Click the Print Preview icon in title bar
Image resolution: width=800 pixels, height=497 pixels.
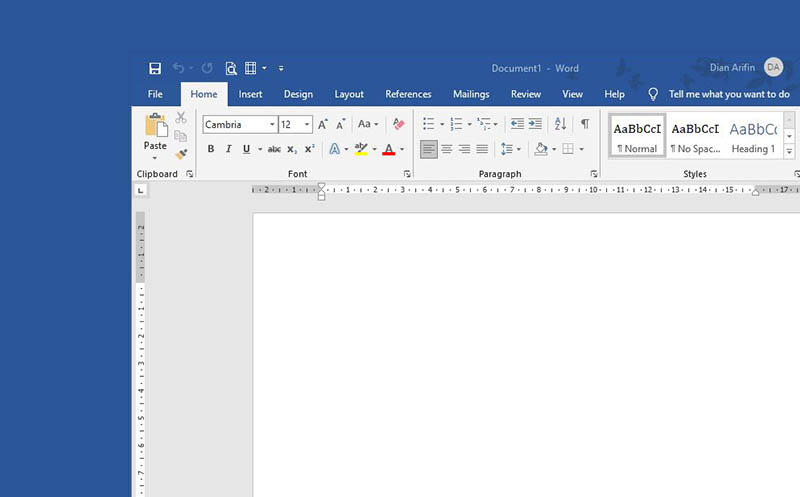click(x=231, y=68)
